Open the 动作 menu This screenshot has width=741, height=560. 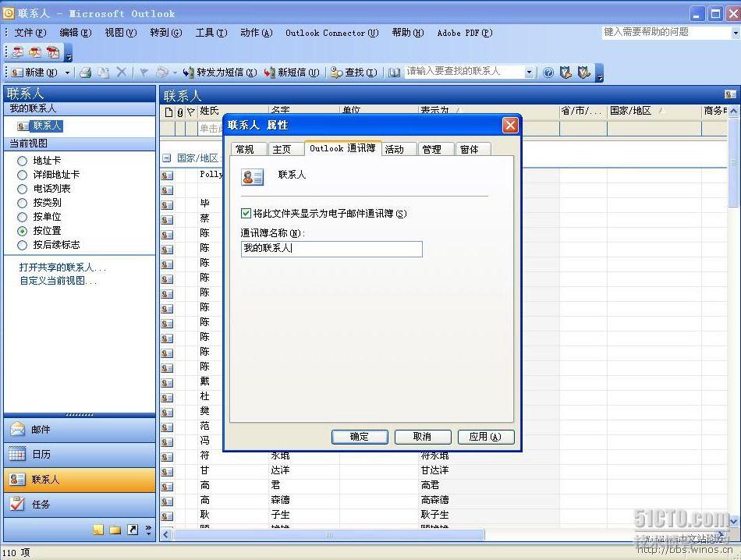(x=256, y=33)
